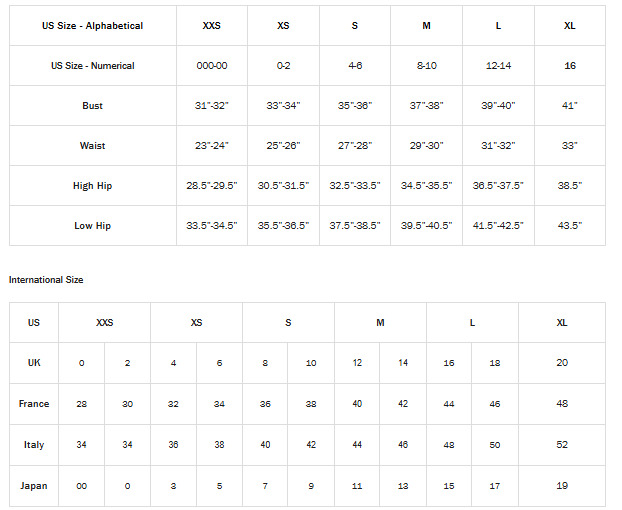The height and width of the screenshot is (510, 622).
Task: Select the Japan row label
Action: (34, 486)
